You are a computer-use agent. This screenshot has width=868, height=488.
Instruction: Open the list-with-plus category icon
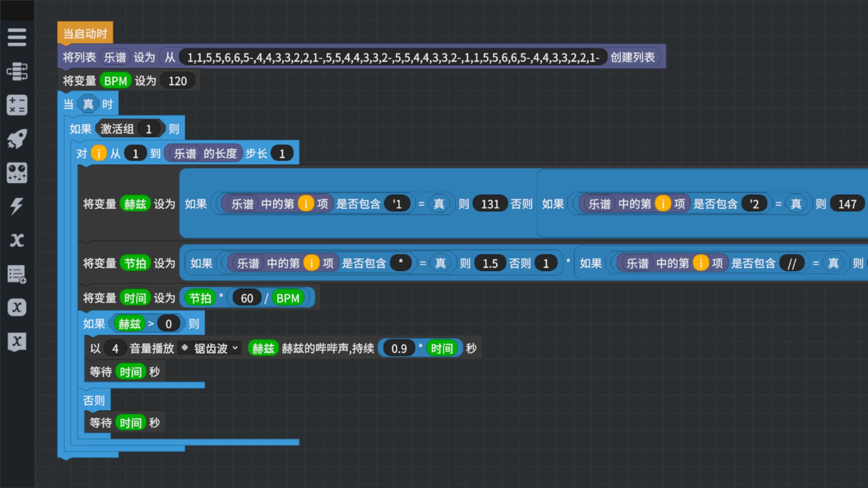click(17, 274)
